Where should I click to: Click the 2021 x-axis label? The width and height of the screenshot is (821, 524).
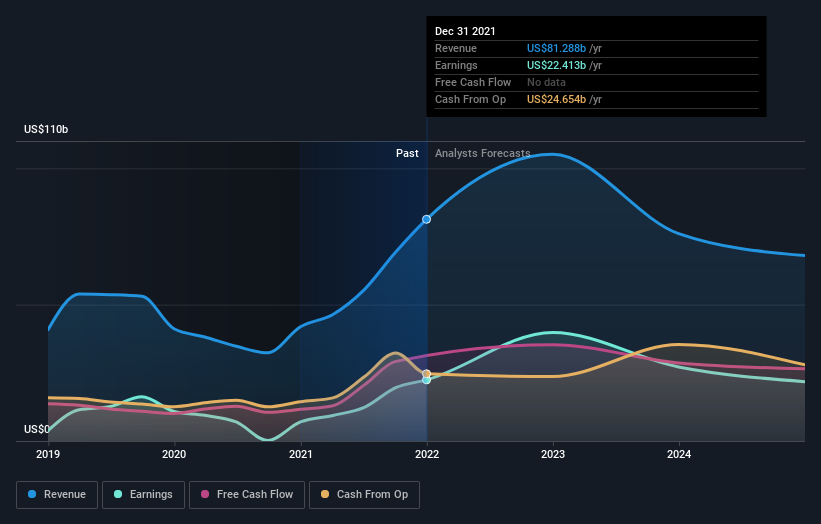pos(301,454)
